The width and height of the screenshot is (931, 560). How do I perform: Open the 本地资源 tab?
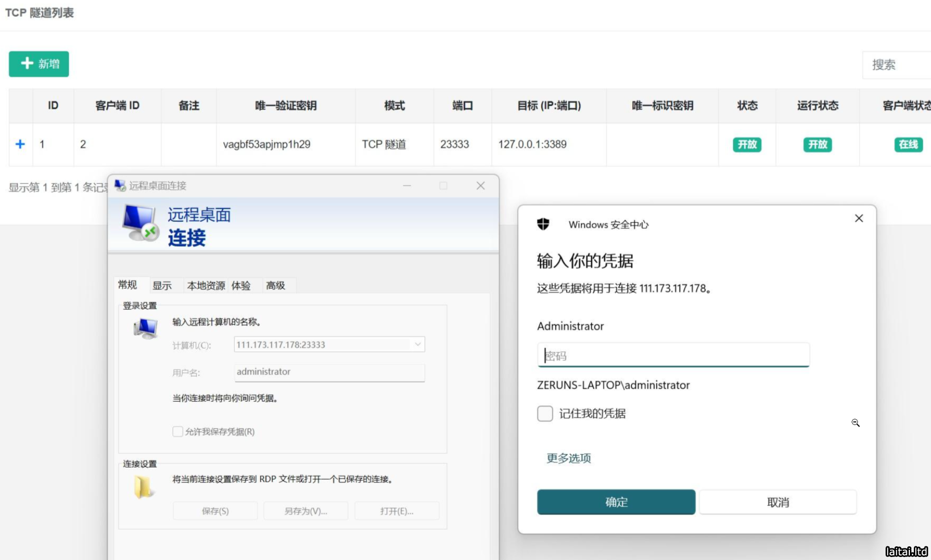[206, 286]
